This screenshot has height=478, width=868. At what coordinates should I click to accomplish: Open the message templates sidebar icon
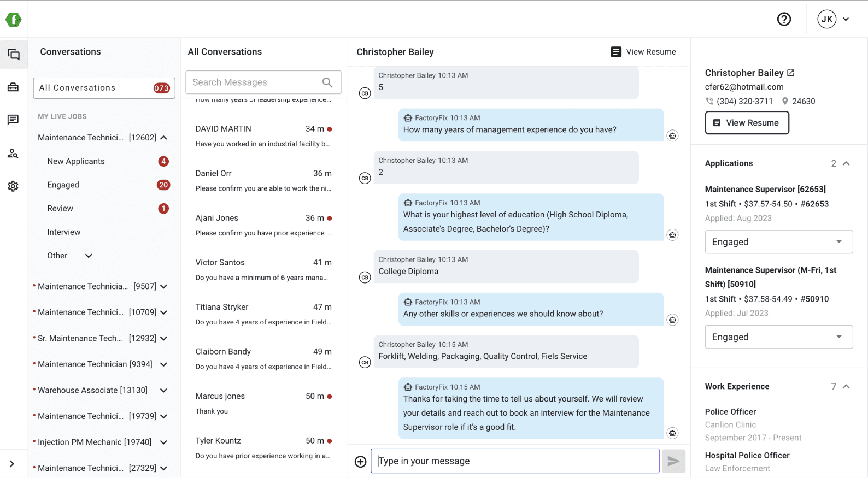point(13,120)
